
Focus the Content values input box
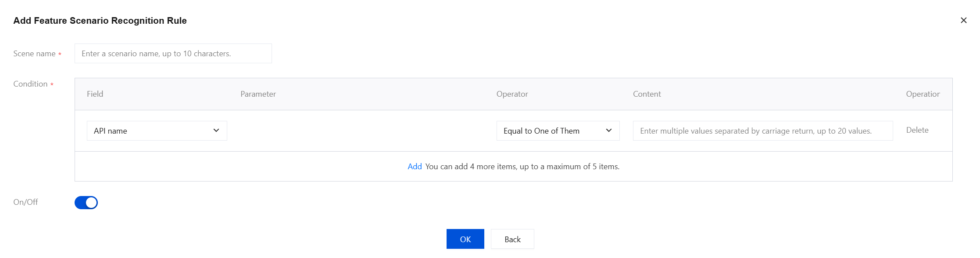762,131
